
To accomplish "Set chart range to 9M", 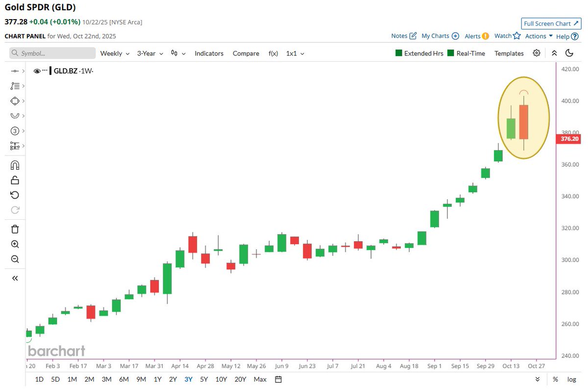I will (142, 379).
